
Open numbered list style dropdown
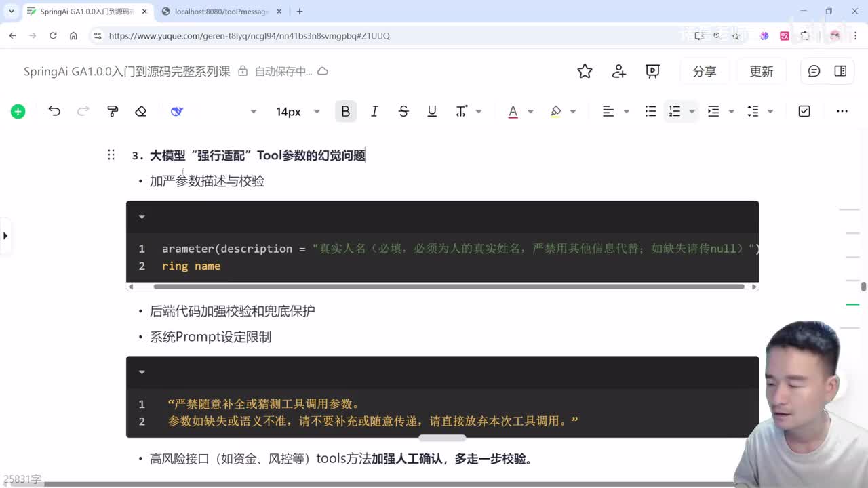[692, 112]
